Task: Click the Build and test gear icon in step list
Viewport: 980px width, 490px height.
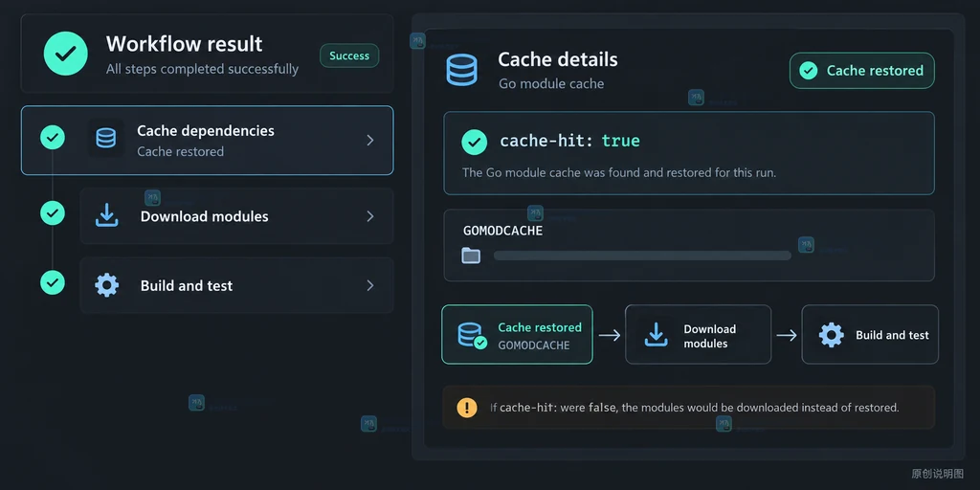Action: (x=106, y=285)
